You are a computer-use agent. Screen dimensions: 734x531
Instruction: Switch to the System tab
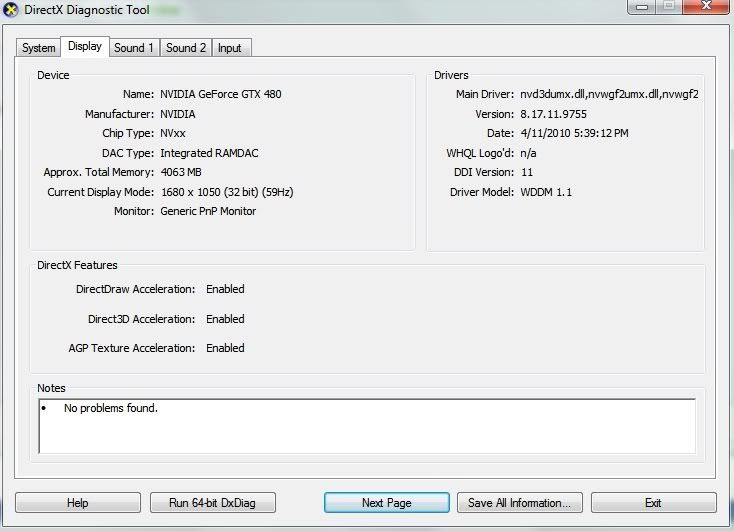pos(39,48)
